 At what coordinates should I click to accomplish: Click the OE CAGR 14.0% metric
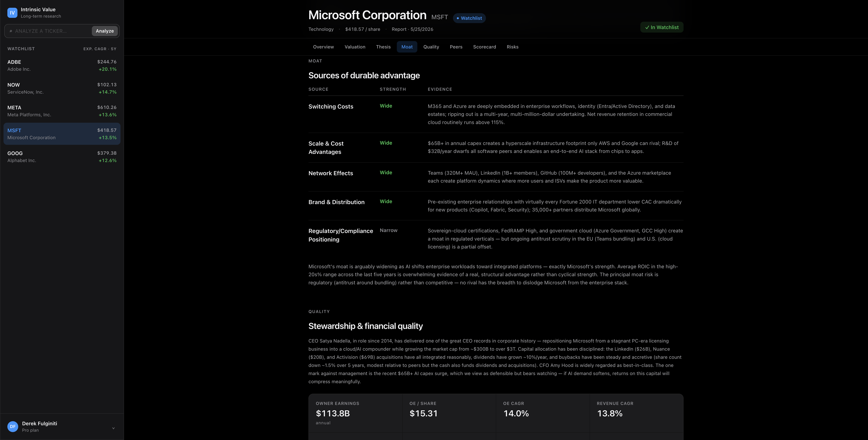click(543, 413)
